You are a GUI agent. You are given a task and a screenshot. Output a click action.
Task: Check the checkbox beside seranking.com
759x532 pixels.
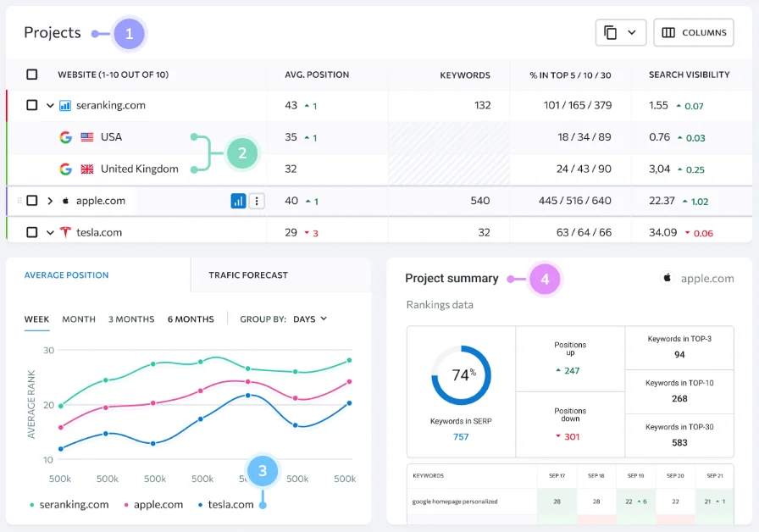click(x=32, y=105)
